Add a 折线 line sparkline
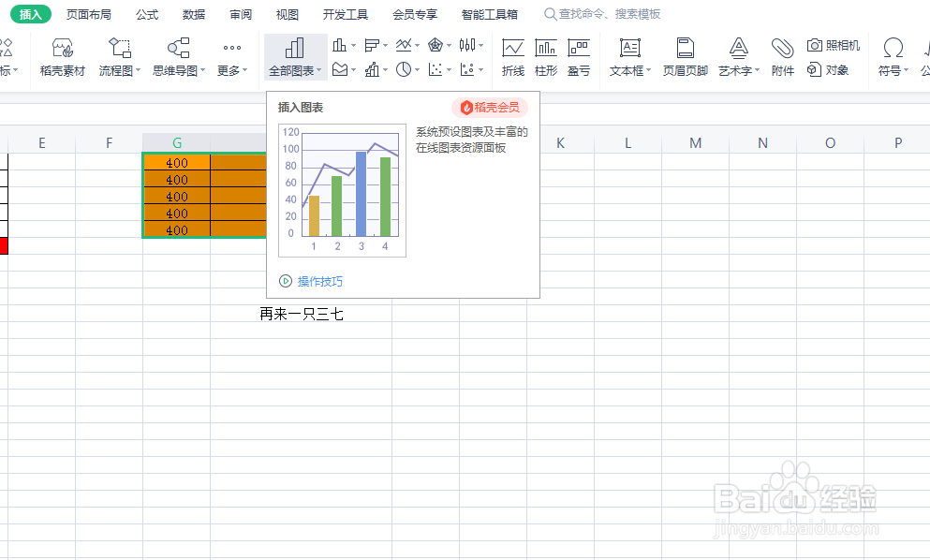The width and height of the screenshot is (930, 560). pos(513,57)
